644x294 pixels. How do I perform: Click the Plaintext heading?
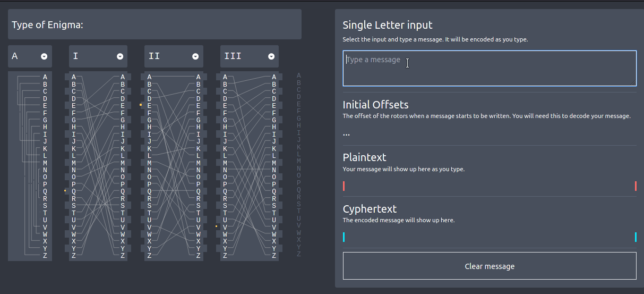364,157
